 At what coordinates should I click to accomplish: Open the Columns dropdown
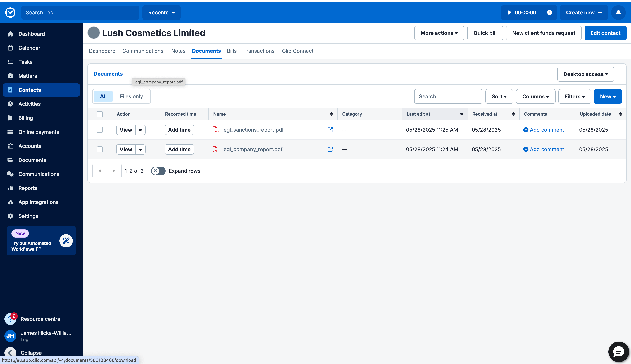point(535,96)
